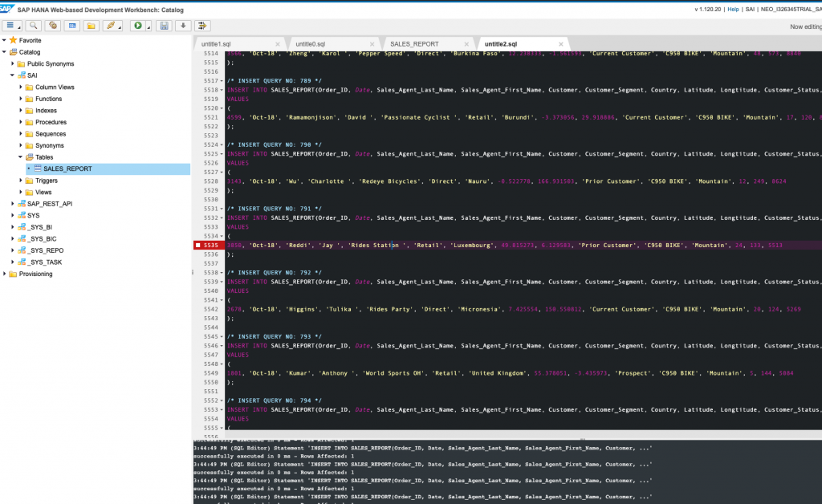Expand the Public Synonyms node

click(13, 63)
